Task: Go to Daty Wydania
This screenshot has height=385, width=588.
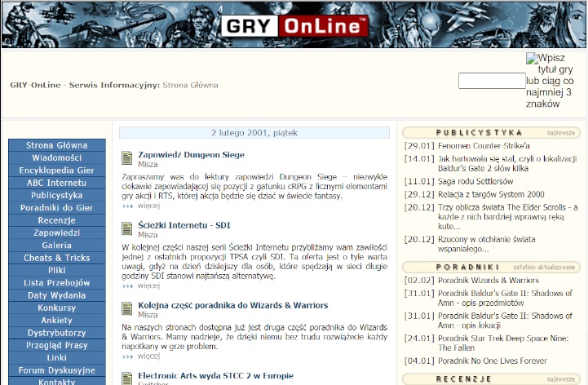Action: pos(56,295)
